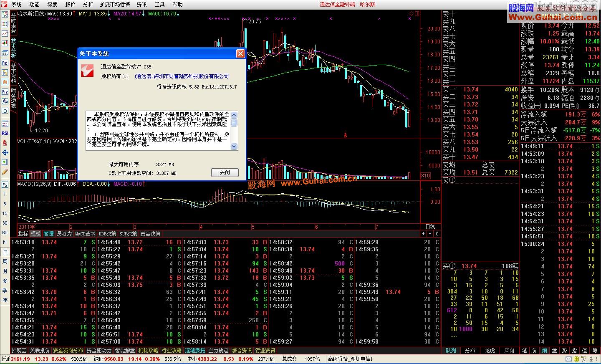Screen dimensions: 601x364
Task: Switch to weekly period 周
Action: 5,261
